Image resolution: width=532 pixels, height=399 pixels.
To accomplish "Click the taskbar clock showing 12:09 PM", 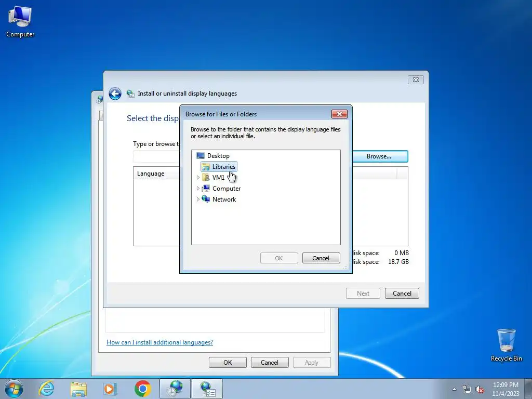I will (x=506, y=389).
